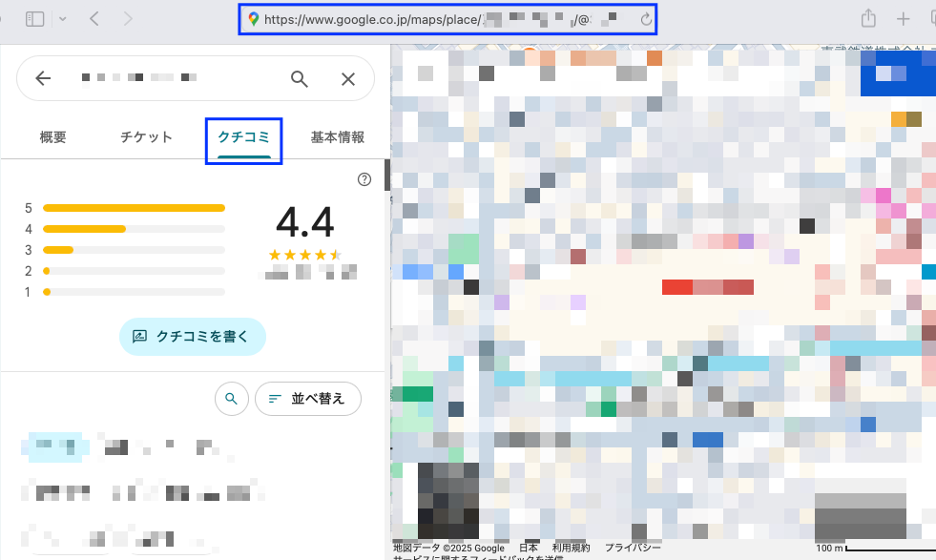Open the 並べ替え sort menu
This screenshot has width=936, height=560.
(307, 399)
